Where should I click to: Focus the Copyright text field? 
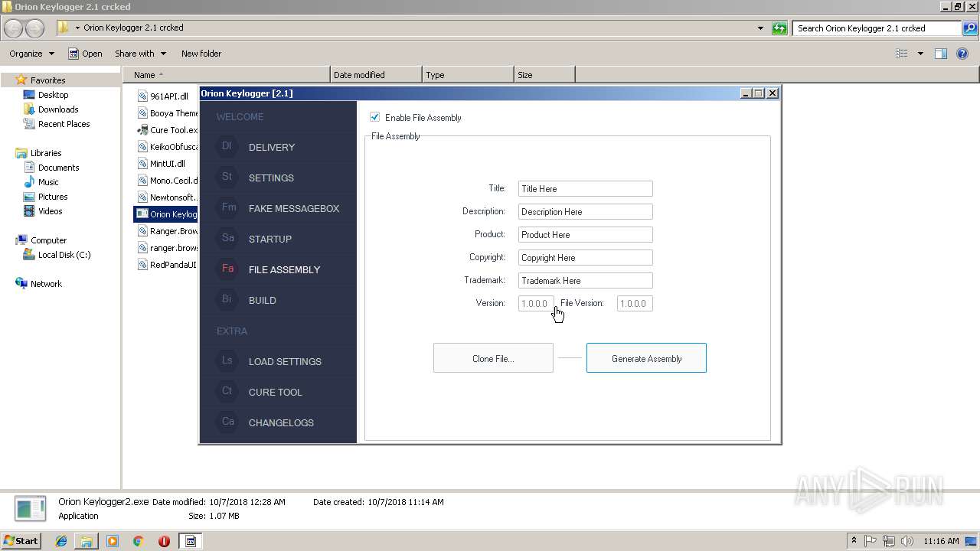pos(586,257)
